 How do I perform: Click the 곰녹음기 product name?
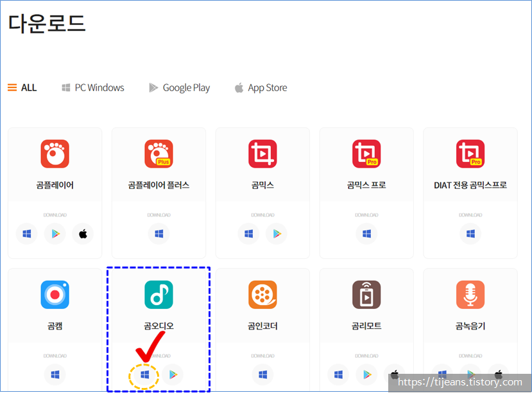(470, 326)
